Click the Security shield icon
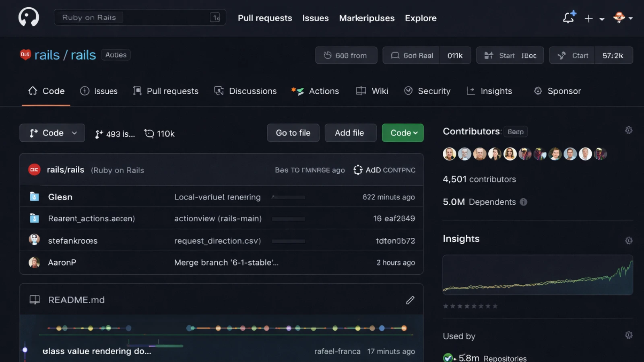 point(409,91)
